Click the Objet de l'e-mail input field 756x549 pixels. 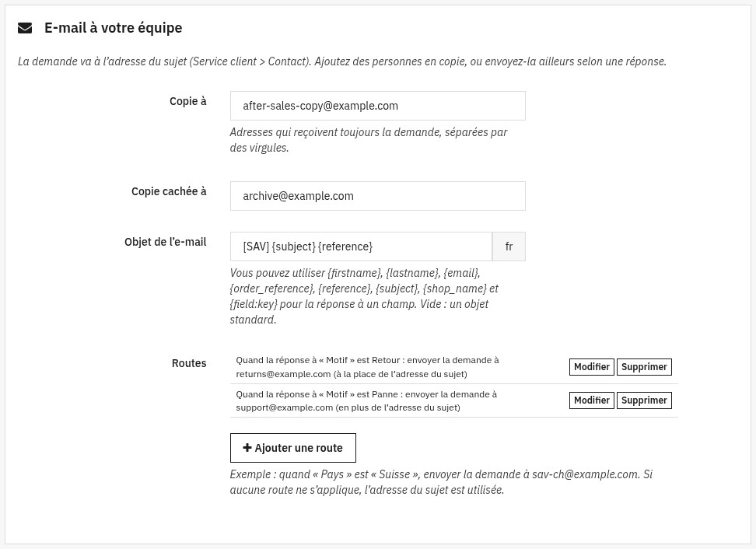pos(361,247)
